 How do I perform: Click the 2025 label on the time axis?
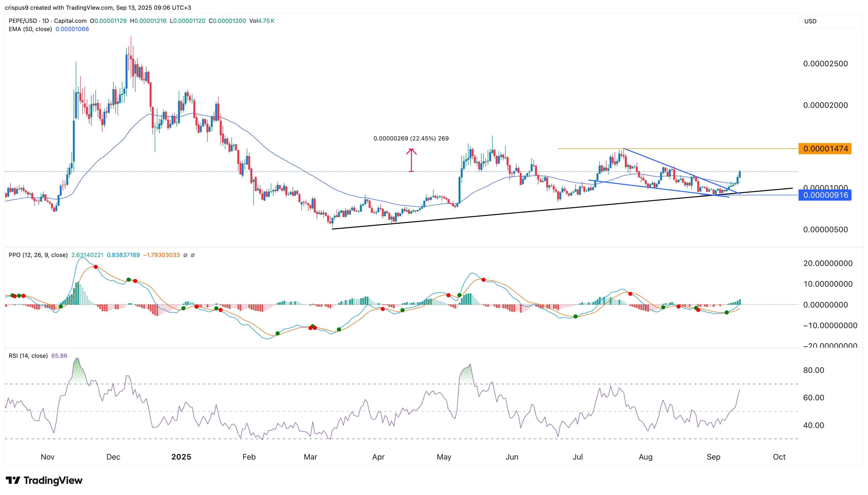[181, 457]
